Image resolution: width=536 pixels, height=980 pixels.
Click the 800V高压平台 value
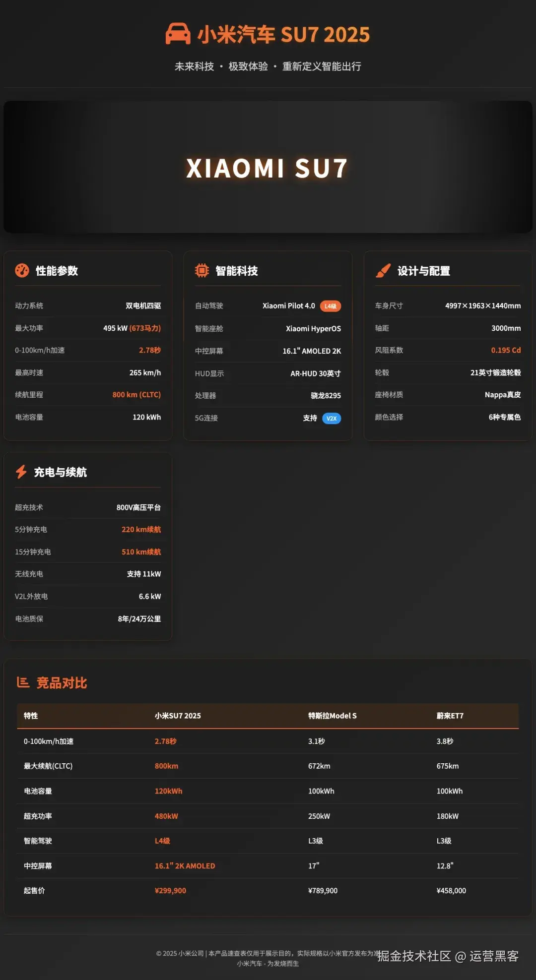(138, 507)
